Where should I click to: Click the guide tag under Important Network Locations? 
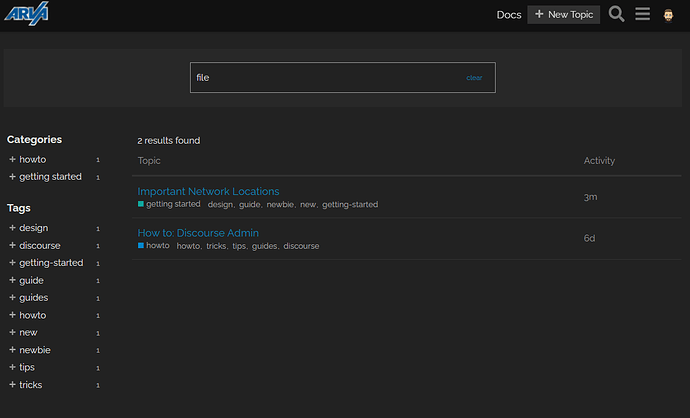pos(249,205)
